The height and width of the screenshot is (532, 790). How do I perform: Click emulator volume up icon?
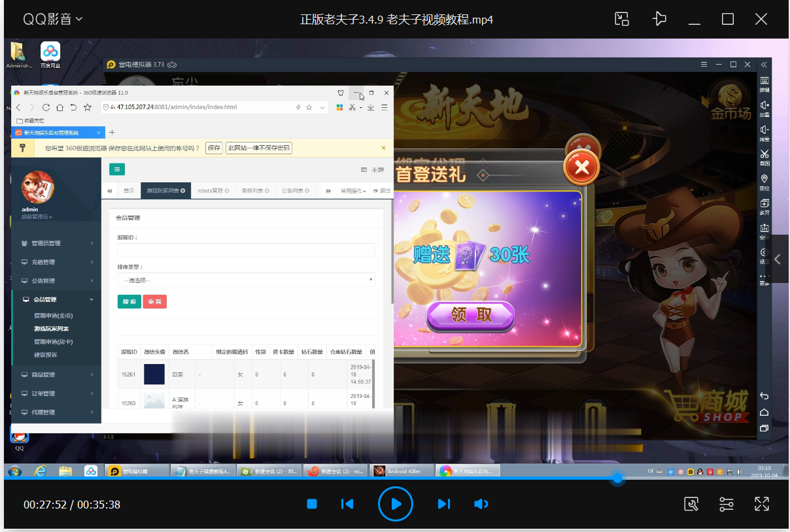pyautogui.click(x=764, y=105)
